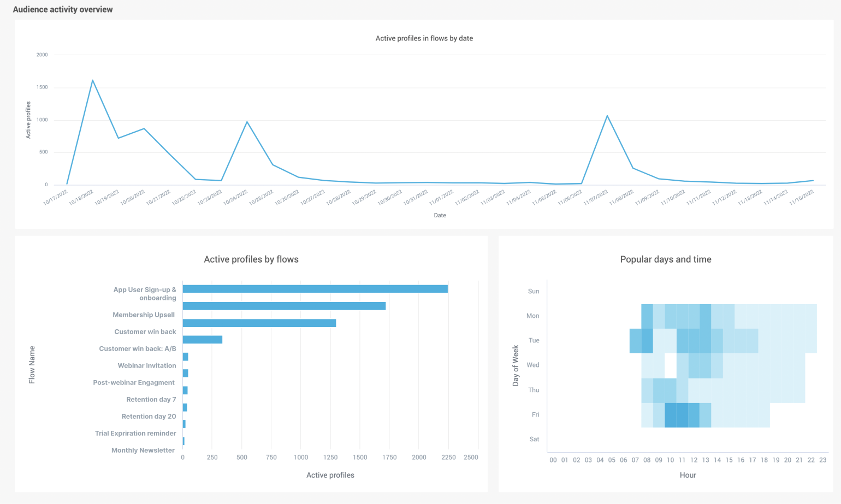Click Friday 10 o'clock heatmap cell
This screenshot has width=841, height=504.
671,415
